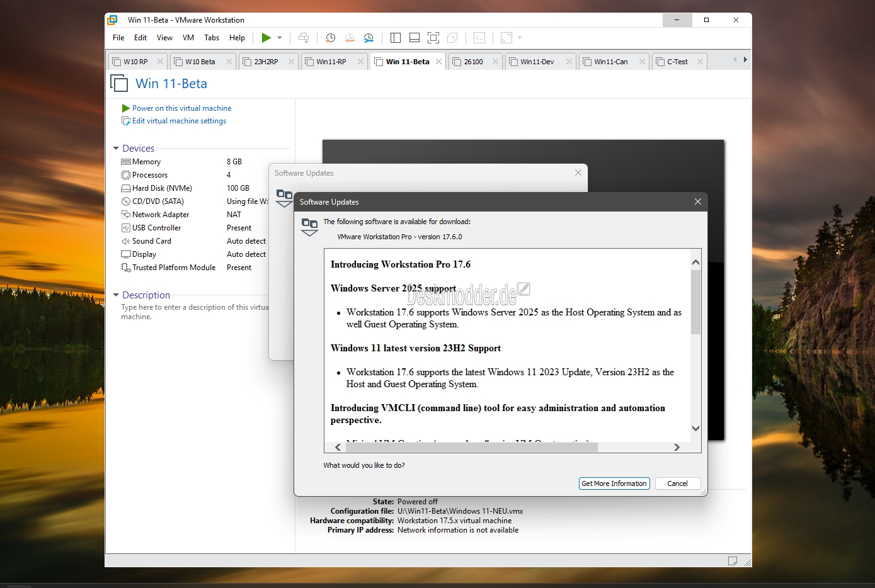Close the background Software Updates dialog
875x588 pixels.
578,172
